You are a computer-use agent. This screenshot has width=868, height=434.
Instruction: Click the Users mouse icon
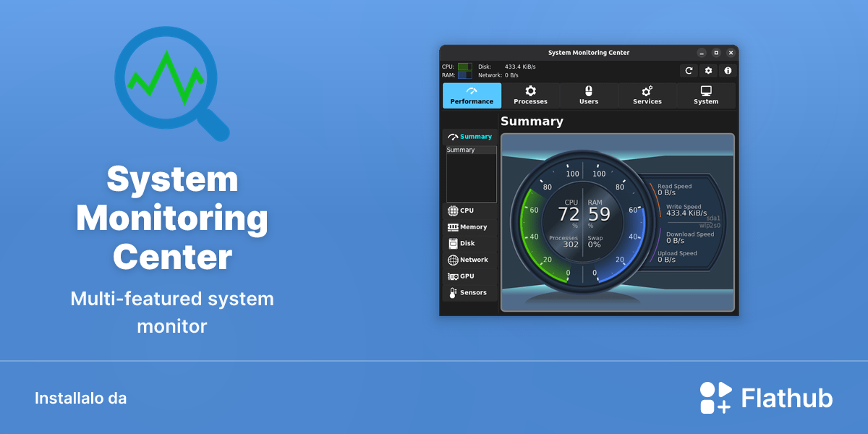tap(589, 91)
